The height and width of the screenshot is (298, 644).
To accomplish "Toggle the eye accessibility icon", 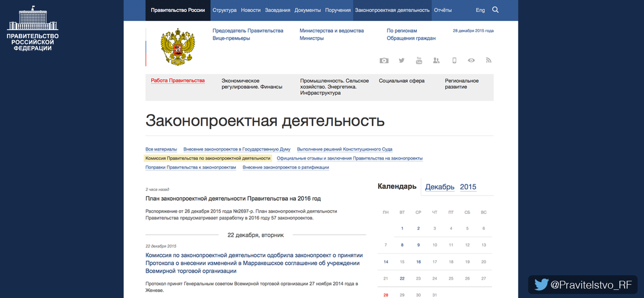I will (471, 61).
